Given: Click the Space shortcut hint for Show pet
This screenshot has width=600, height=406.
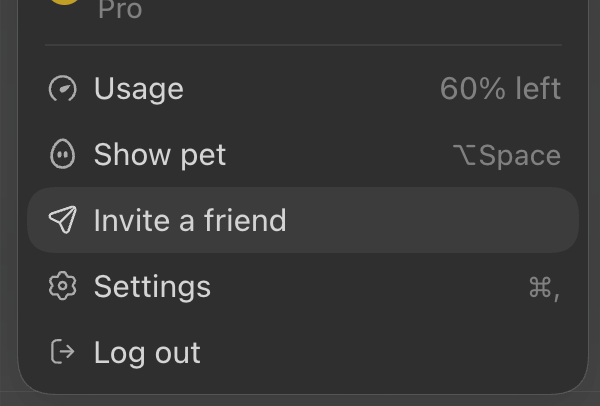Looking at the screenshot, I should (x=520, y=156).
